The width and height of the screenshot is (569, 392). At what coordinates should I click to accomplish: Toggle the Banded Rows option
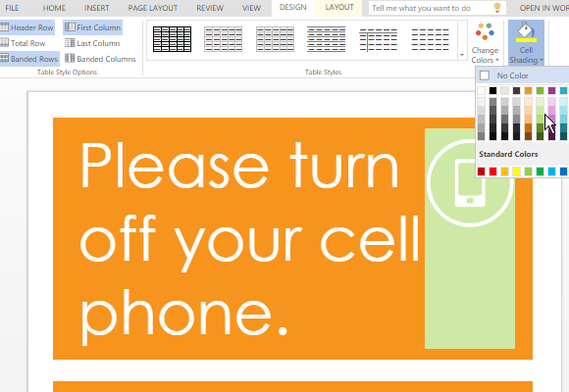[29, 59]
